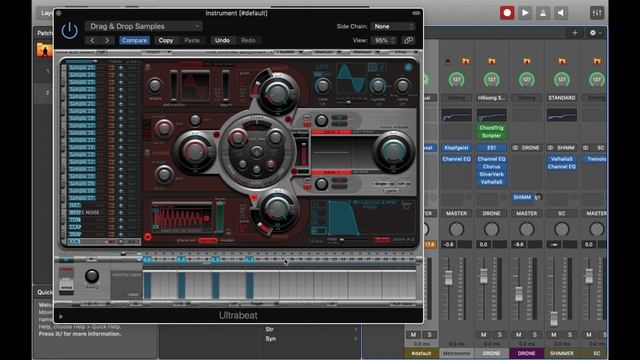This screenshot has height=360, width=640.
Task: Toggle the Ultrabeat plugin power button
Action: [x=69, y=31]
